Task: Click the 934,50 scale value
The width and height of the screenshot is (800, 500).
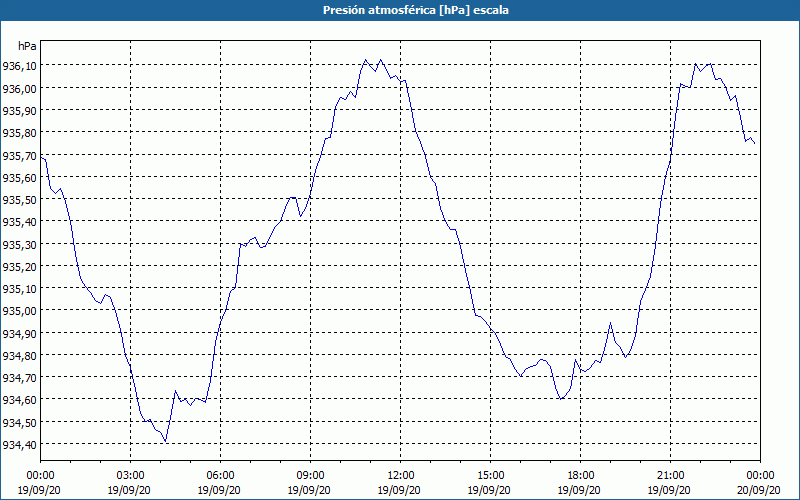Action: tap(19, 422)
